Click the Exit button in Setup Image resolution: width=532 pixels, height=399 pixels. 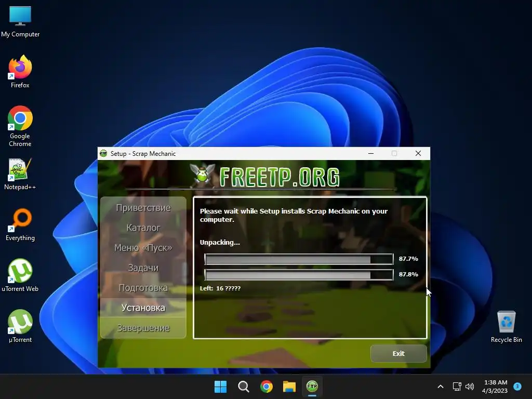tap(398, 353)
